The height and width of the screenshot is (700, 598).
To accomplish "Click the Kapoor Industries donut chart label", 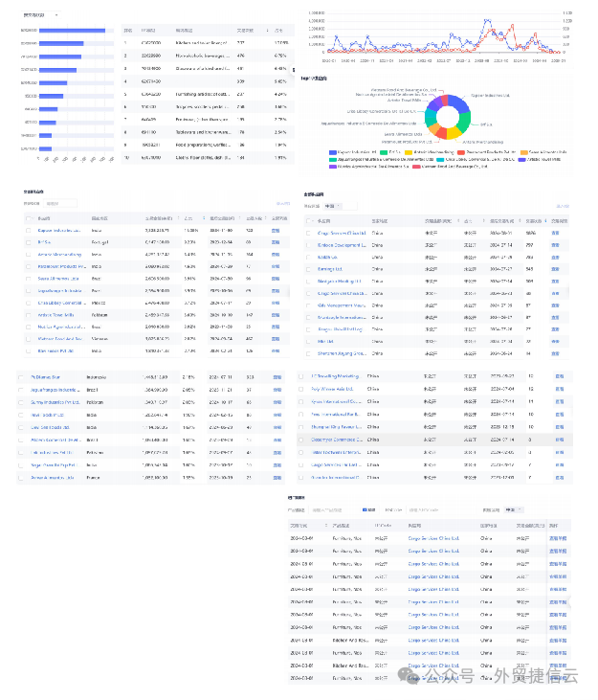I will tap(491, 96).
